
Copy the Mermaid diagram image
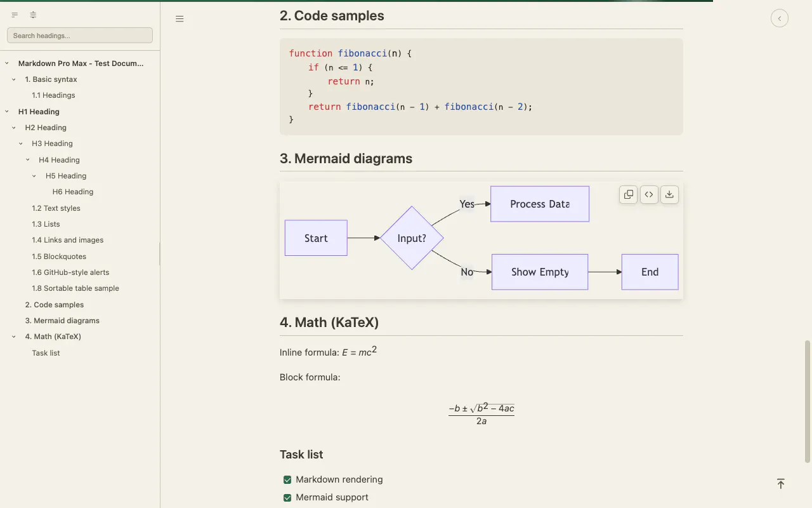629,195
